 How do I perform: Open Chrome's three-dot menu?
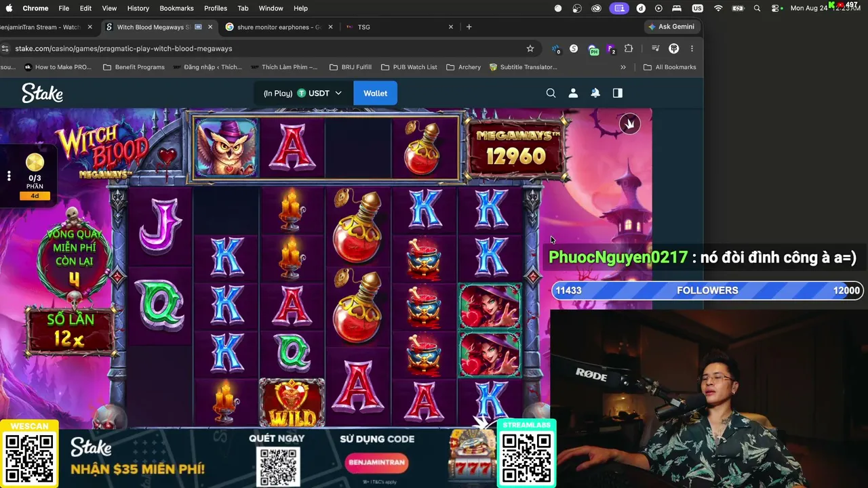692,49
